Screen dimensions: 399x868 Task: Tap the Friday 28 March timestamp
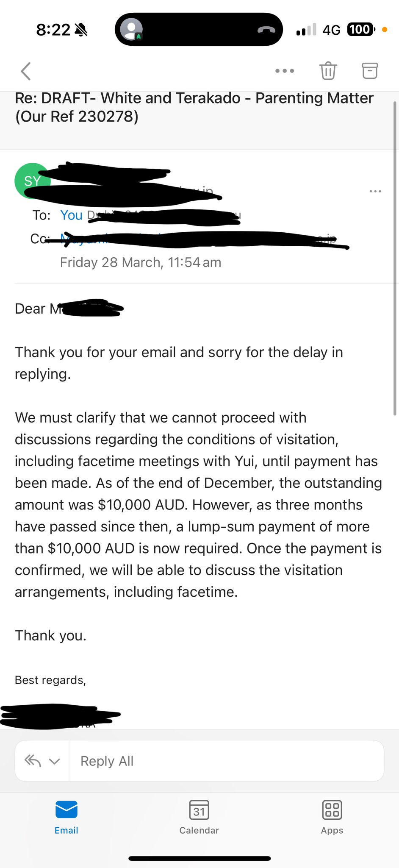(x=141, y=262)
